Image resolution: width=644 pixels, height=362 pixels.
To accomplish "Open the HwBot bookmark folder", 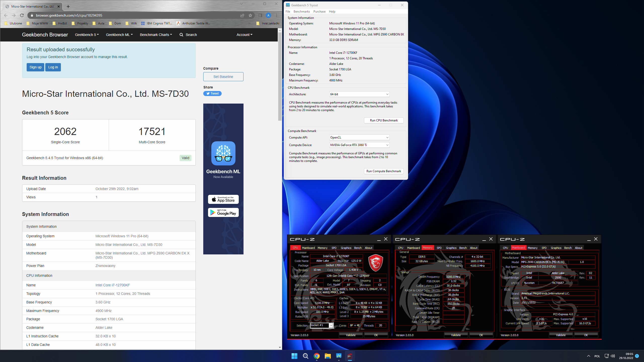I will [60, 23].
